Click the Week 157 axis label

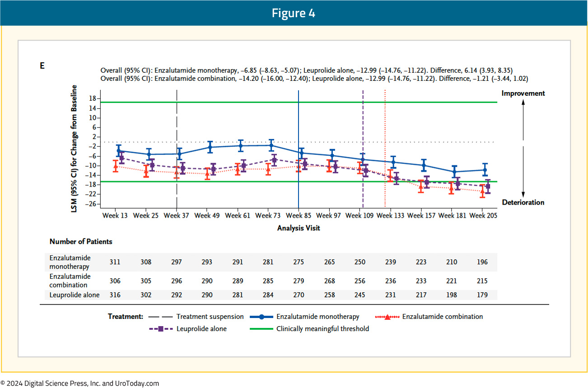[x=421, y=216]
